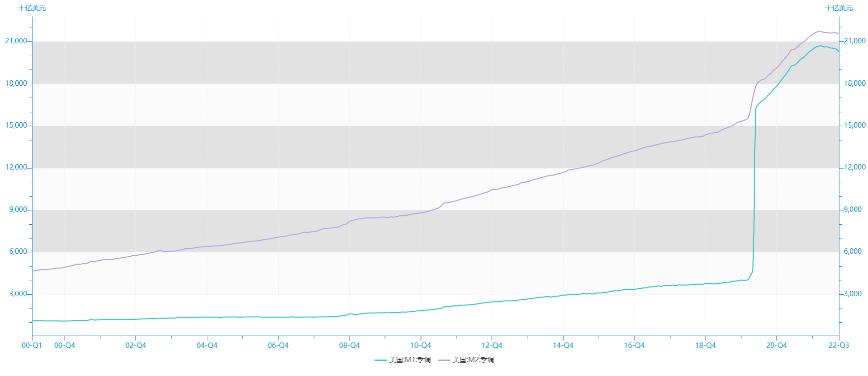Select the 10-Q4 date label
The image size is (868, 376).
pos(420,345)
